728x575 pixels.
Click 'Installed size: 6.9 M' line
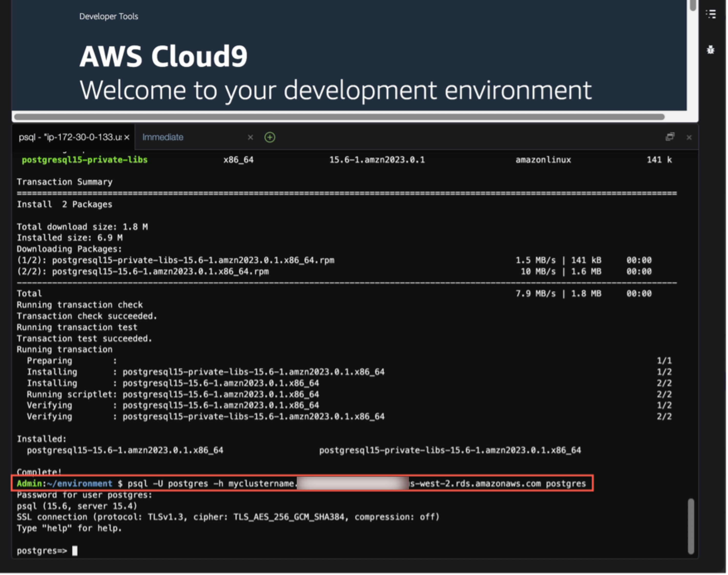click(70, 238)
